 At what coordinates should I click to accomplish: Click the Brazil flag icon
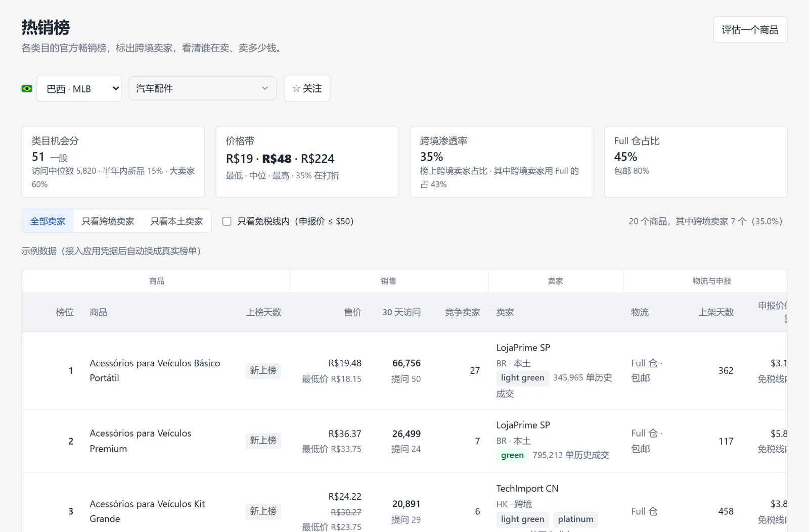(27, 88)
